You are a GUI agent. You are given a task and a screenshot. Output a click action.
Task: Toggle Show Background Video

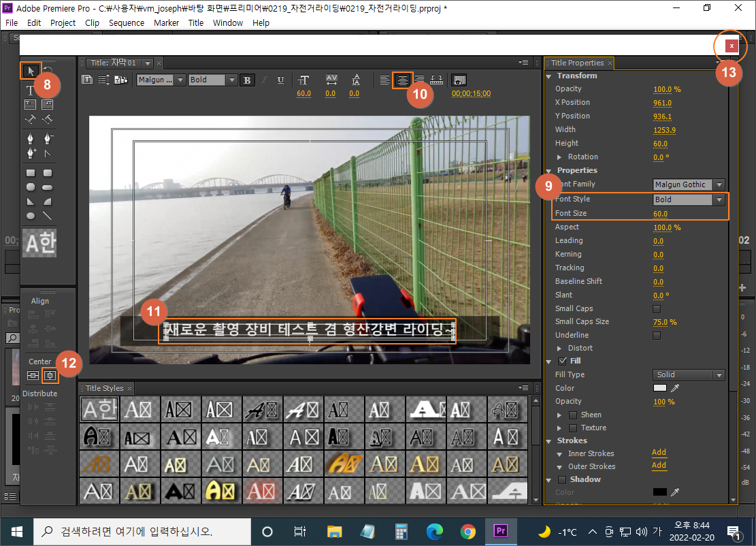(x=460, y=80)
